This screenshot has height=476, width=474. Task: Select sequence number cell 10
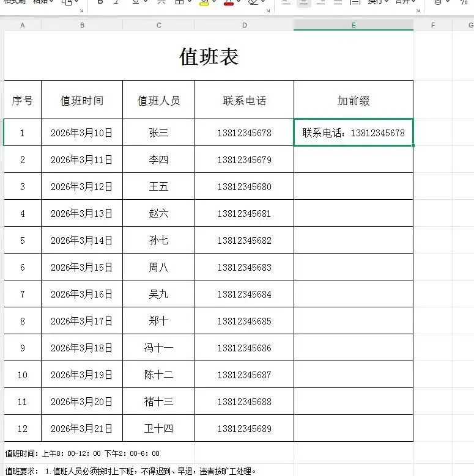23,375
